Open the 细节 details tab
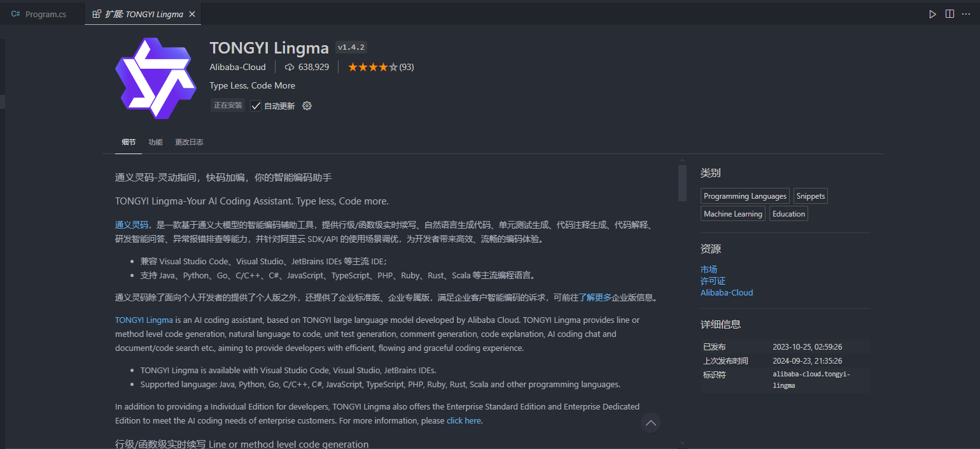The height and width of the screenshot is (449, 980). tap(129, 142)
